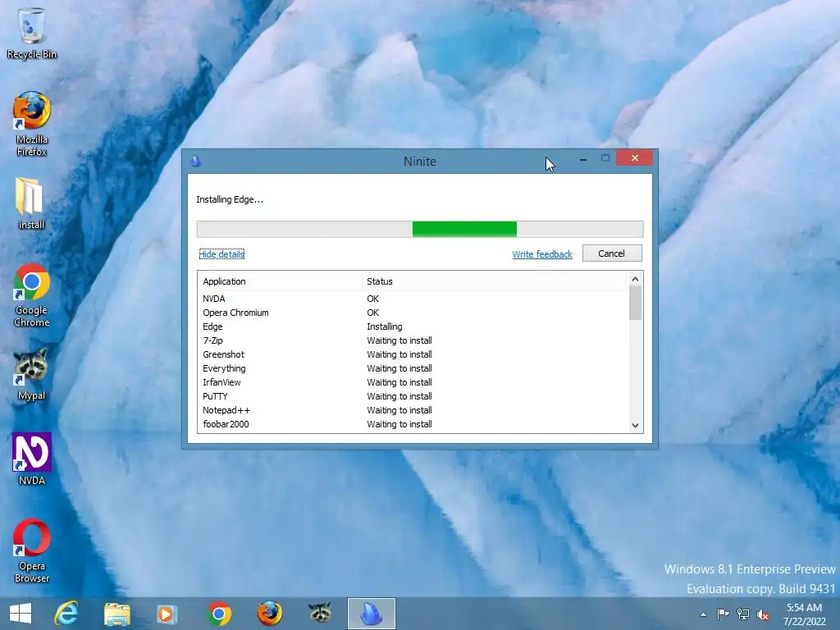This screenshot has width=840, height=630.
Task: Select the Opera Chromium row
Action: (413, 313)
